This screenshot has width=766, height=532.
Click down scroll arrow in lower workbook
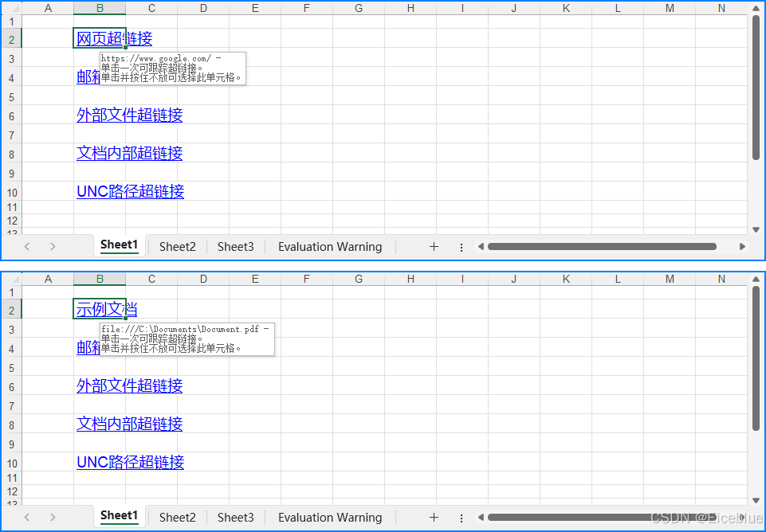[x=756, y=500]
